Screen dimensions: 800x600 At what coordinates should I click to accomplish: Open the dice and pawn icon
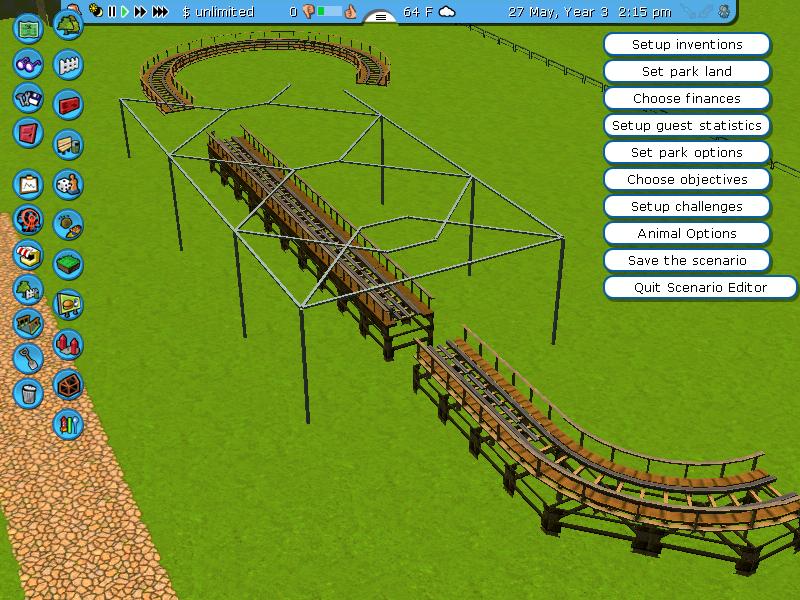click(x=68, y=184)
